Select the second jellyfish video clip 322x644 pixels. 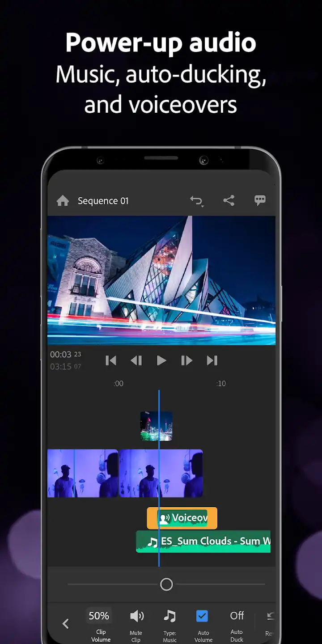(161, 473)
